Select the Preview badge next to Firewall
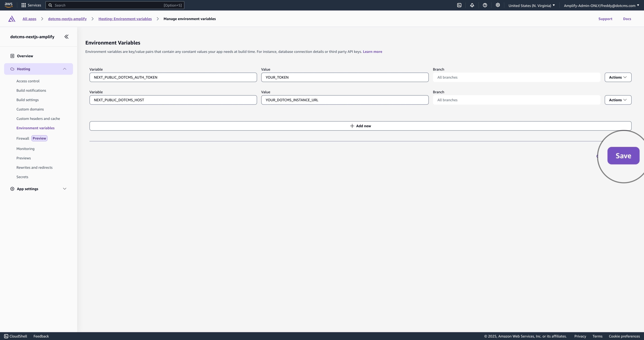Viewport: 644px width, 340px height. coord(39,138)
